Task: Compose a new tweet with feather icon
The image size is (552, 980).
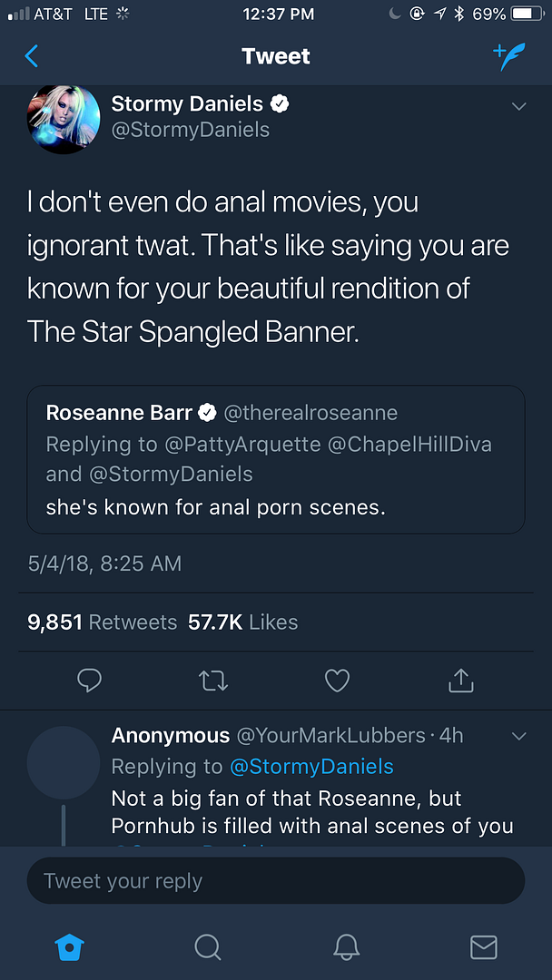Action: 509,56
